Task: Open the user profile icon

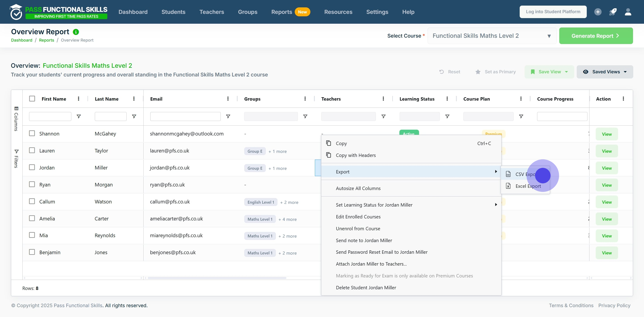Action: click(628, 12)
